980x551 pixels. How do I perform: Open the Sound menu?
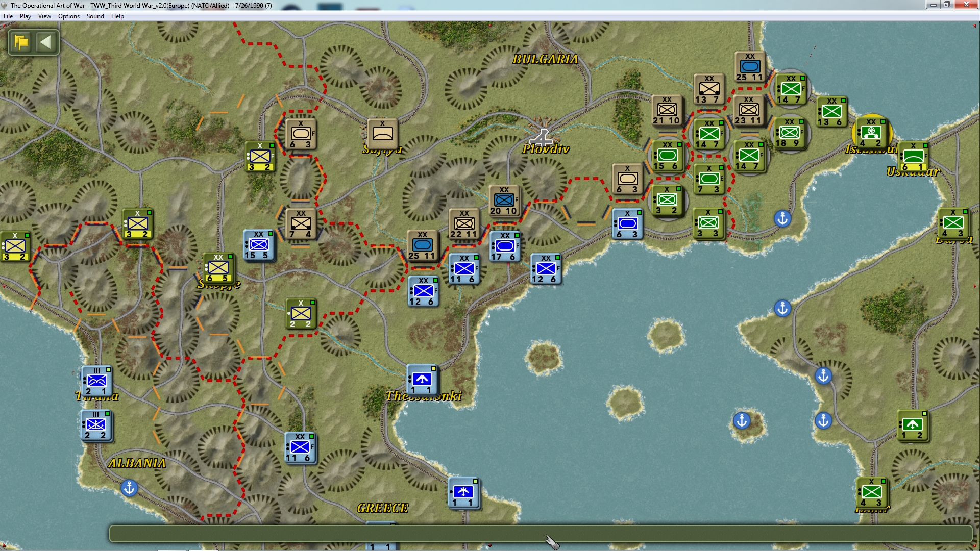[95, 16]
